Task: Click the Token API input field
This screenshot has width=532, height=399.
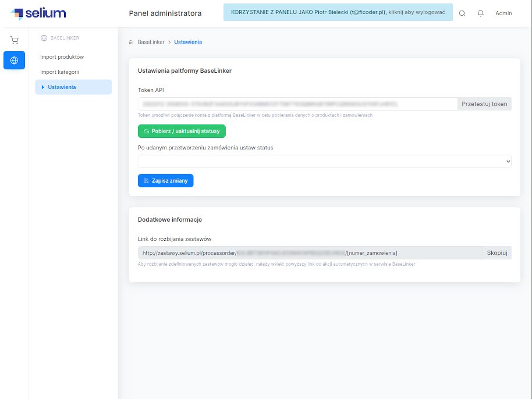Action: click(x=297, y=104)
